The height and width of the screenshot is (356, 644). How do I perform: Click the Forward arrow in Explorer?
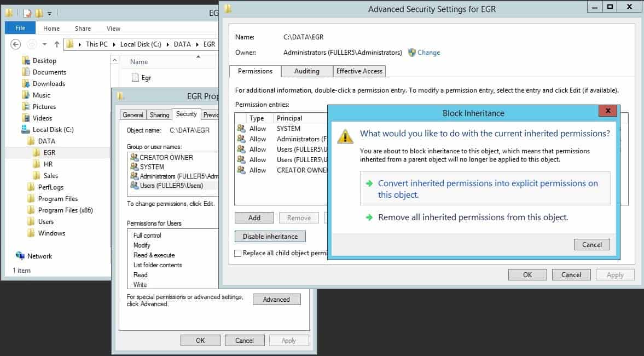32,44
